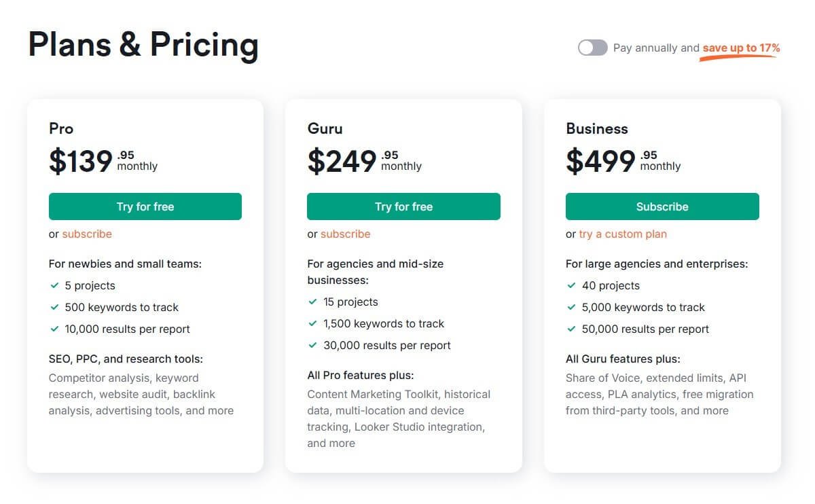Click "Try for free" on the Guru plan
This screenshot has height=504, width=815.
[403, 206]
